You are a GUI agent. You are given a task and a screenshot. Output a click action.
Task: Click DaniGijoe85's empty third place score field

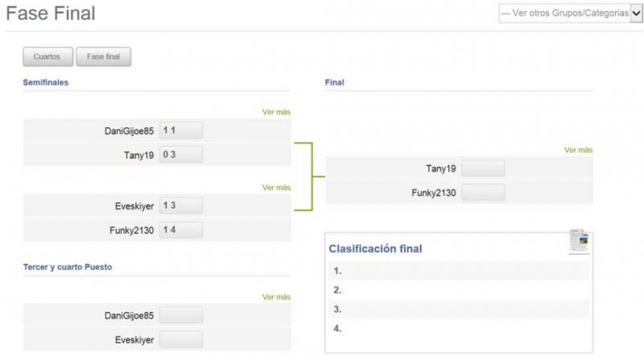(x=180, y=315)
